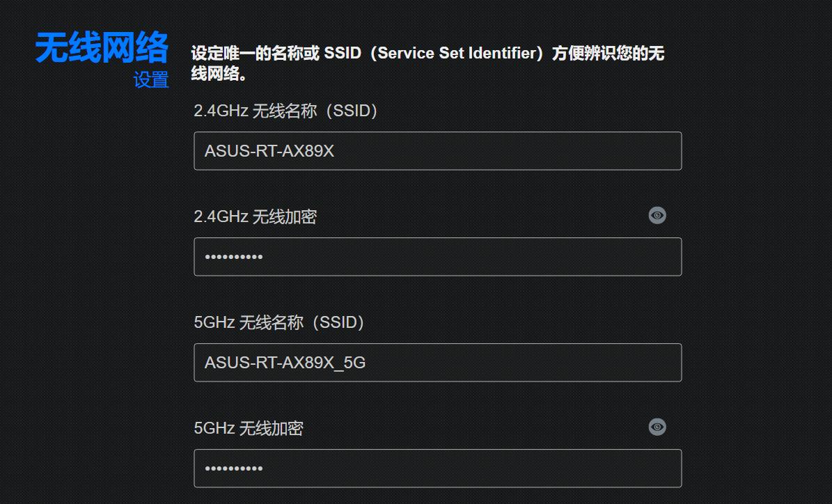
Task: Select the 2.4GHz password input box
Action: [x=437, y=256]
